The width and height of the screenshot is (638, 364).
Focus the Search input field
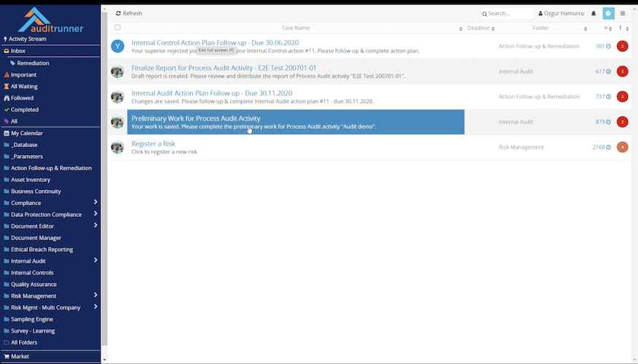point(507,13)
